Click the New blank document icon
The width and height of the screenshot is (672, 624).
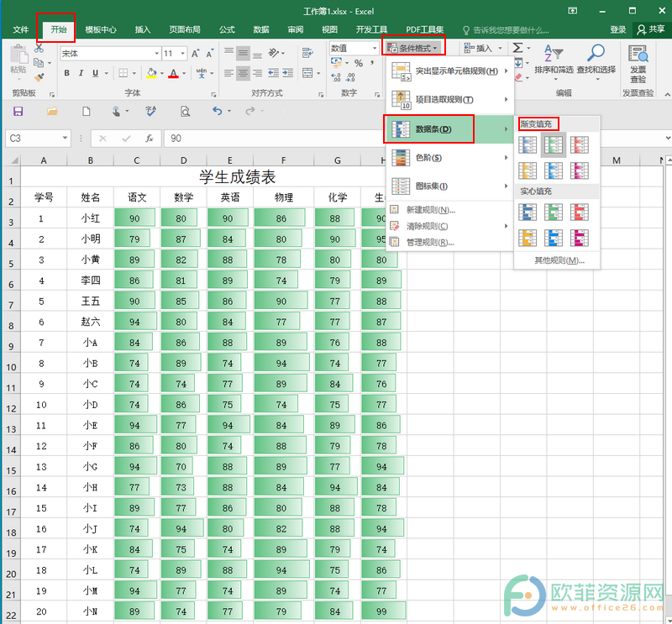(87, 112)
